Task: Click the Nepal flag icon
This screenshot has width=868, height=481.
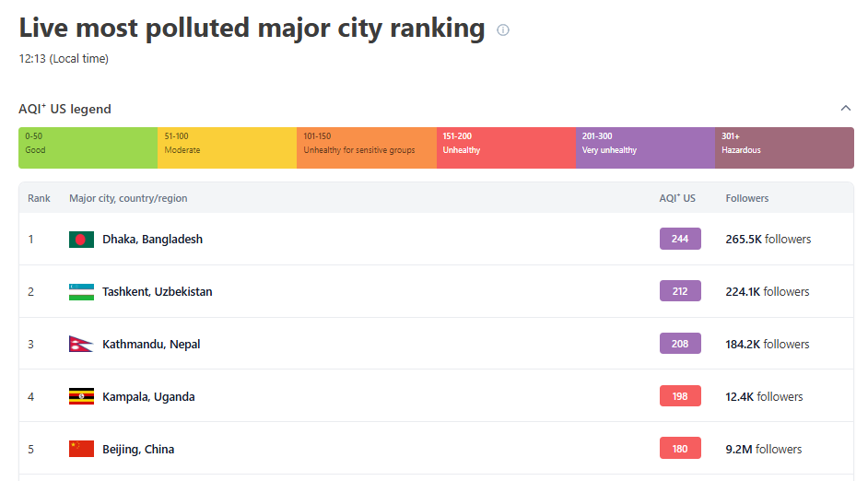Action: [x=81, y=345]
